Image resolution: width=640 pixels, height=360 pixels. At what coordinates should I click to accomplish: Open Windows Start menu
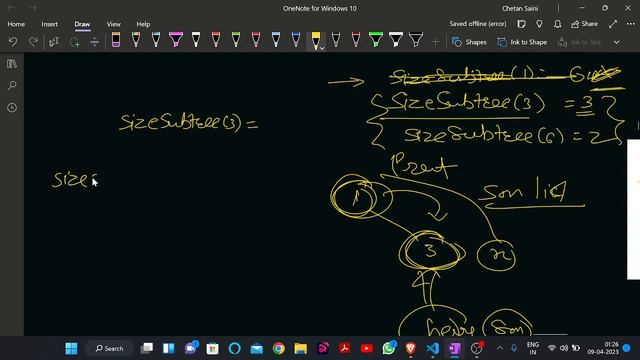point(71,348)
